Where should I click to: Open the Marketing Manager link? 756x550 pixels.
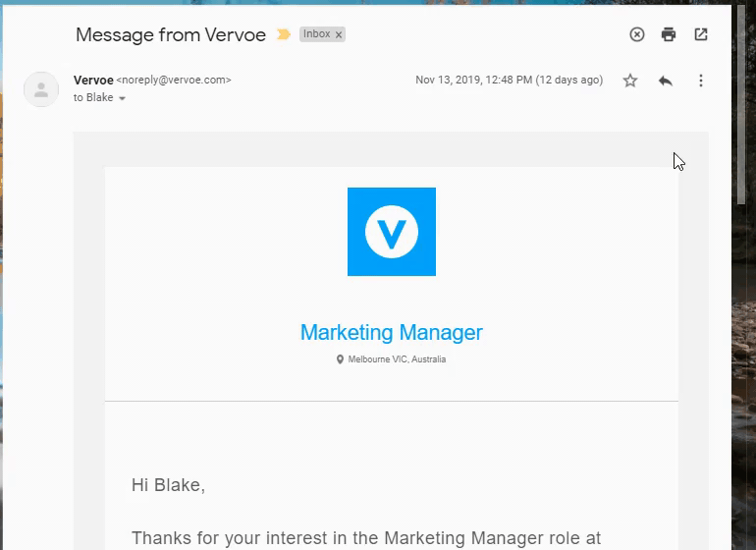click(x=392, y=332)
